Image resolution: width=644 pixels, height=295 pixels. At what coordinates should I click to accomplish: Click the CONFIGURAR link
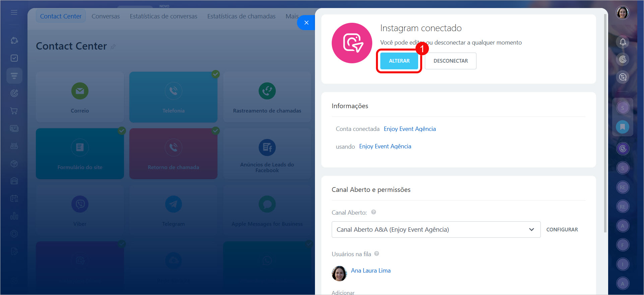(x=562, y=230)
